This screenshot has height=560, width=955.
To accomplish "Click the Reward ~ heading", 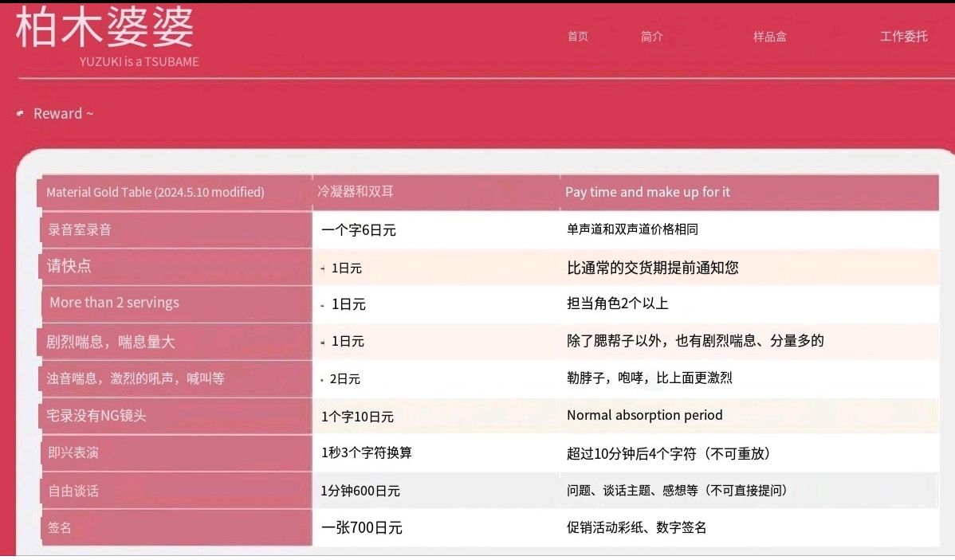I will (62, 113).
